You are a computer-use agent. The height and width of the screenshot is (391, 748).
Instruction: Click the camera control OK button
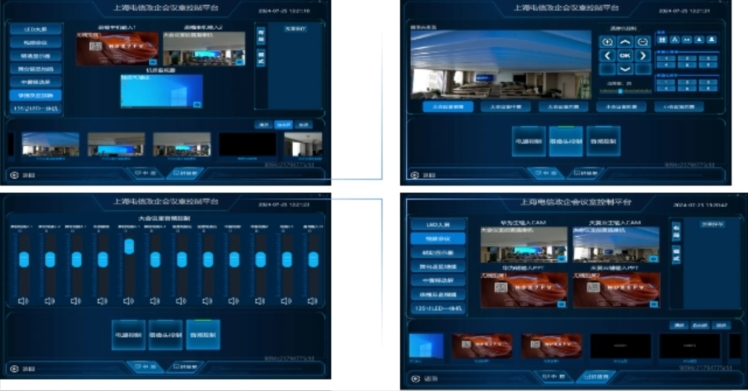(x=625, y=55)
